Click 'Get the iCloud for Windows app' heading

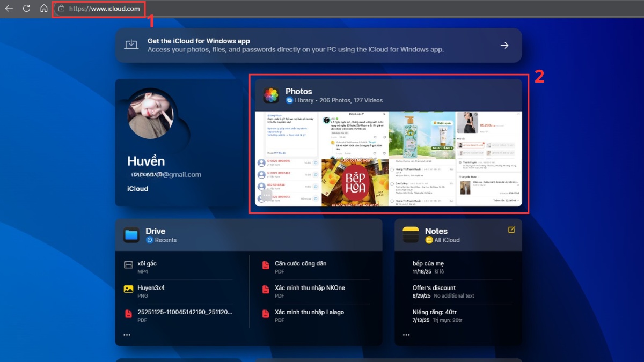coord(199,41)
